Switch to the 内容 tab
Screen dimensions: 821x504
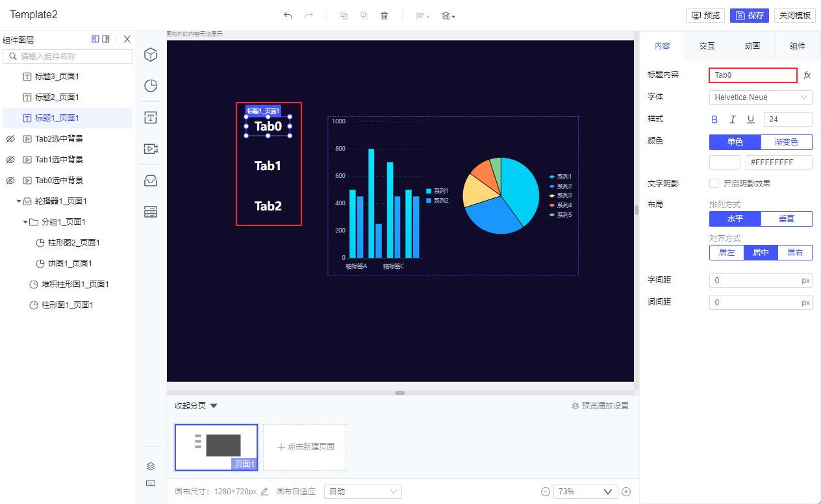click(x=662, y=46)
